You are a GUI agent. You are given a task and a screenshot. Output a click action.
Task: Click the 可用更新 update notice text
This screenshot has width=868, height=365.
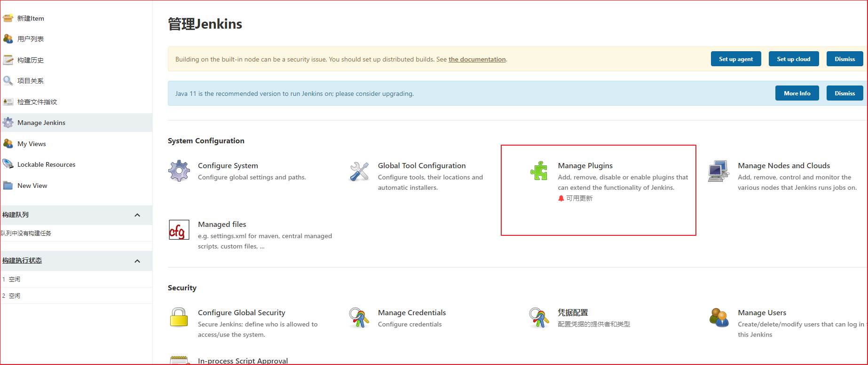[x=579, y=198]
